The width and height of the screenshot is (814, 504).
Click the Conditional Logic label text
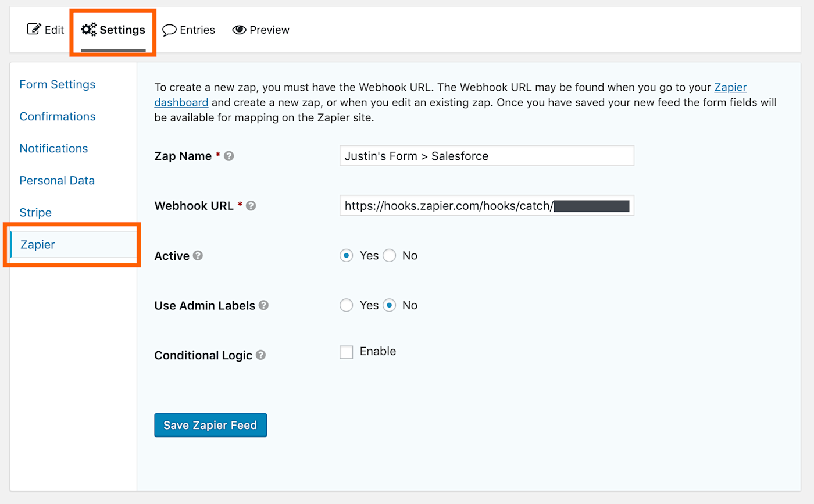(x=203, y=355)
